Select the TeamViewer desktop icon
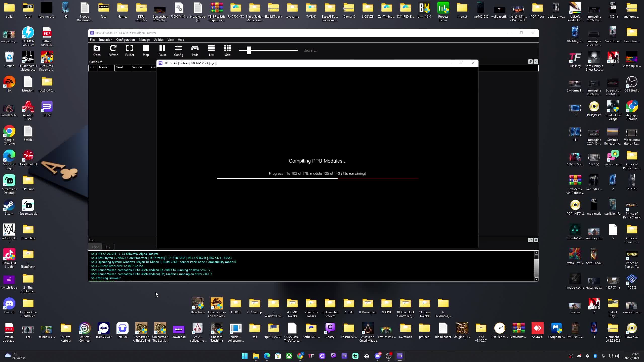This screenshot has height=362, width=644. (x=103, y=331)
